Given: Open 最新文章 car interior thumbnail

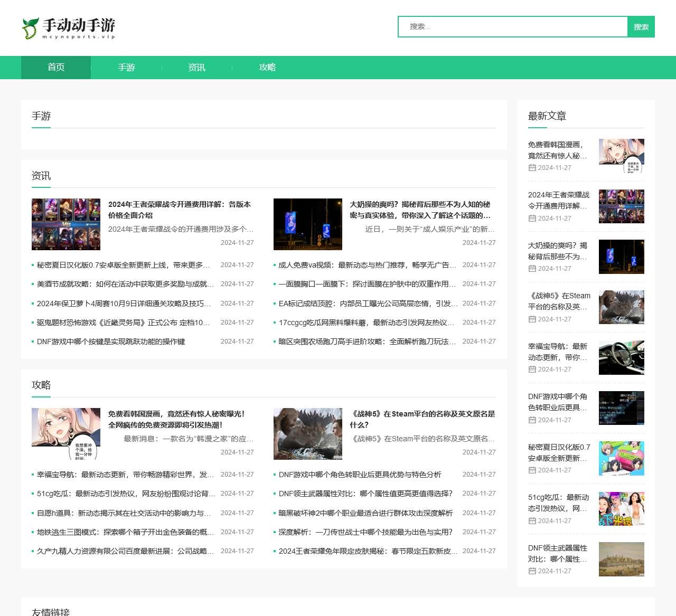Looking at the screenshot, I should click(622, 357).
